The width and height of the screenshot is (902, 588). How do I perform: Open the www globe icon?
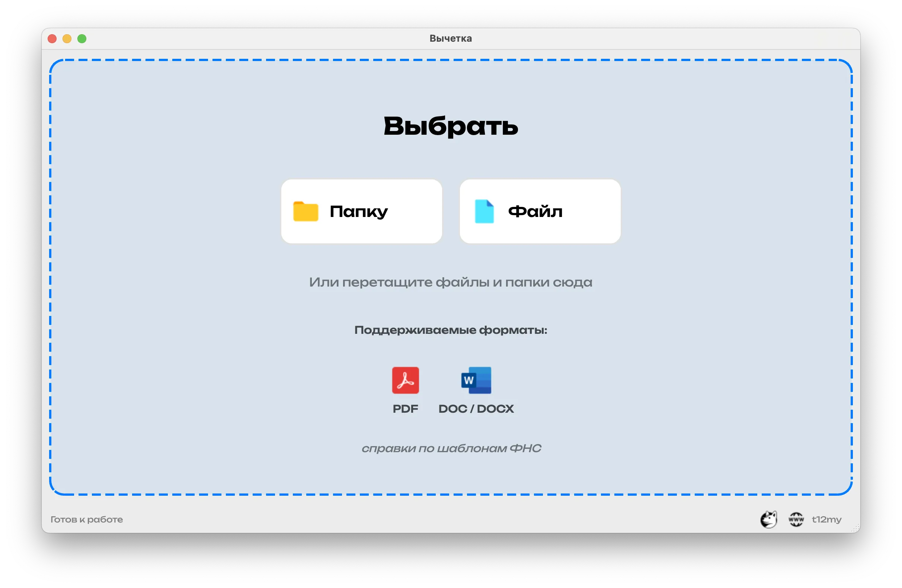[x=796, y=519]
